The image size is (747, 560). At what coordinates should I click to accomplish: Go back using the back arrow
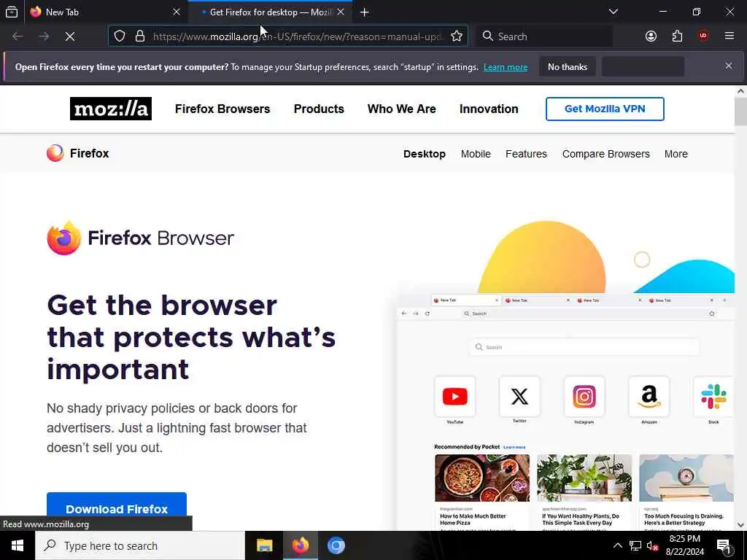[18, 36]
